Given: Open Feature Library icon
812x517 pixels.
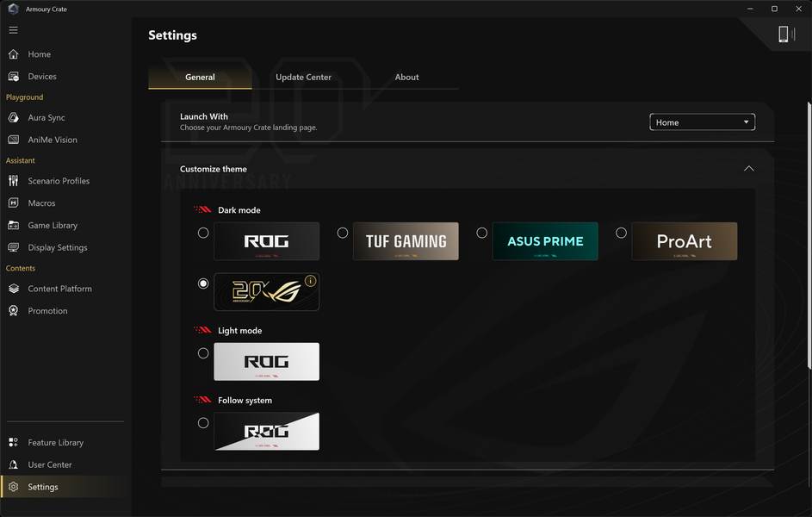Looking at the screenshot, I should (x=14, y=442).
